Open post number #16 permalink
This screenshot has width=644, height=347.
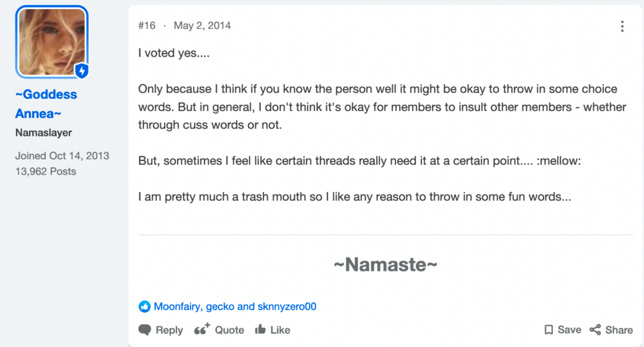147,26
